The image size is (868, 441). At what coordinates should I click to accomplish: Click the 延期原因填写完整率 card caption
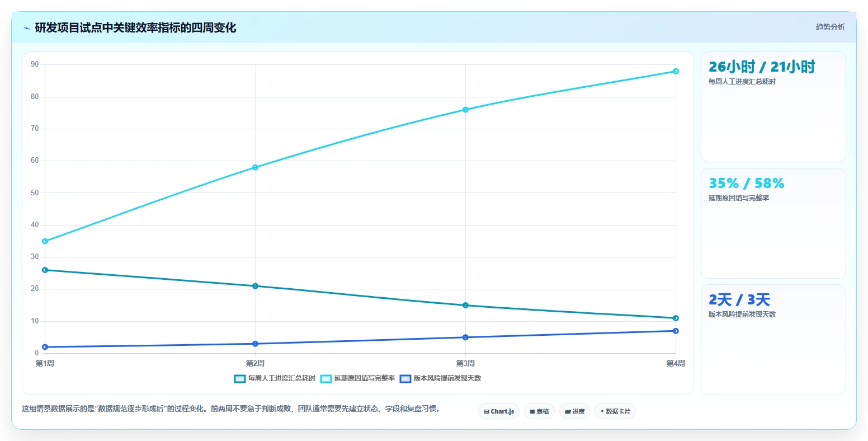point(739,198)
